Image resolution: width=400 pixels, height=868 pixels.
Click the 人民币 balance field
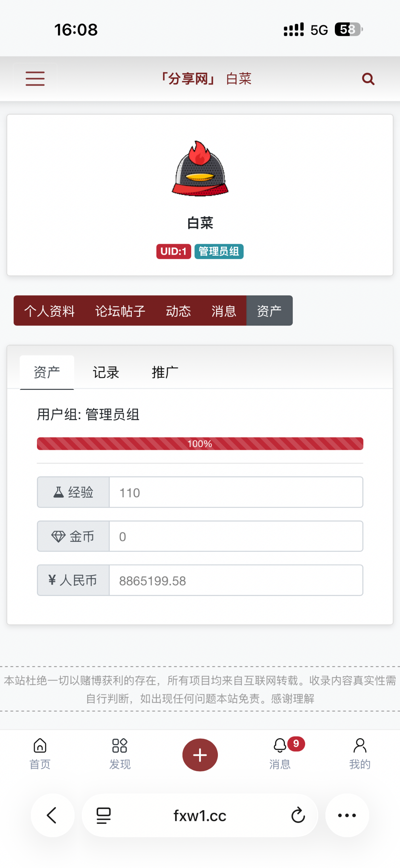(236, 580)
